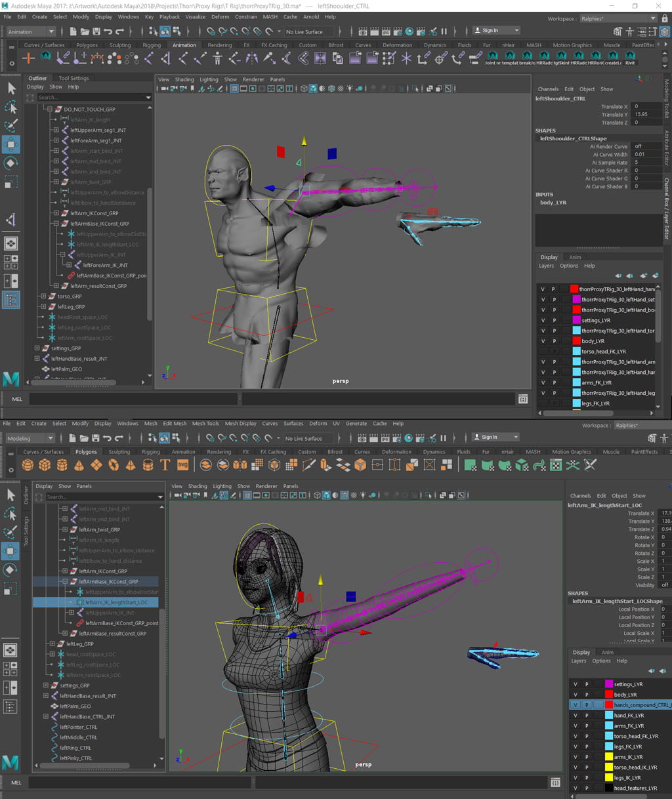Open the Animation menu set dropdown

tap(31, 31)
